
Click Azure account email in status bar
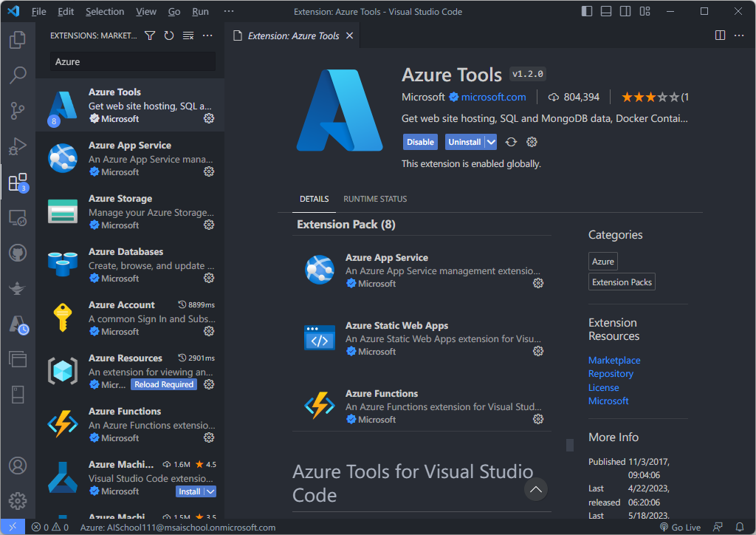[x=178, y=528]
